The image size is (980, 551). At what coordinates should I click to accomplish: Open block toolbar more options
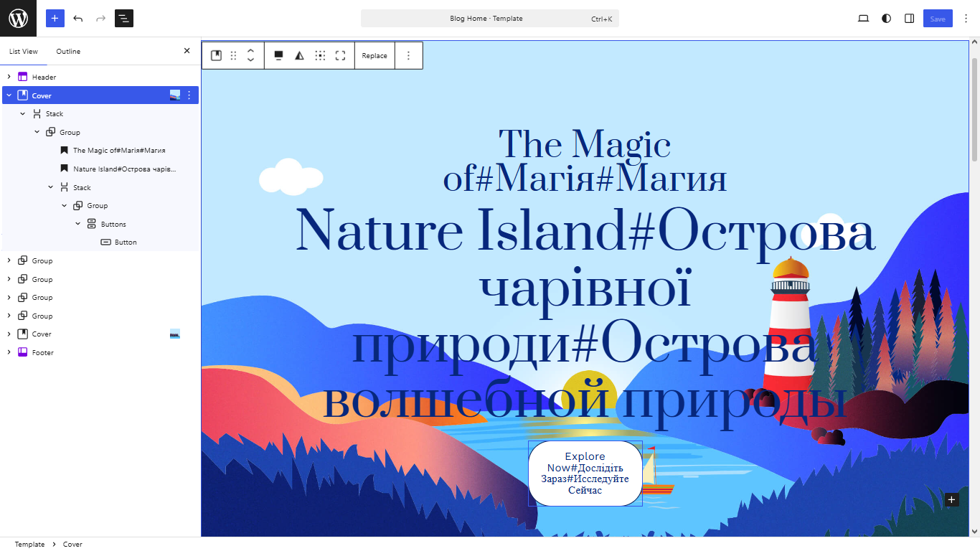(408, 55)
